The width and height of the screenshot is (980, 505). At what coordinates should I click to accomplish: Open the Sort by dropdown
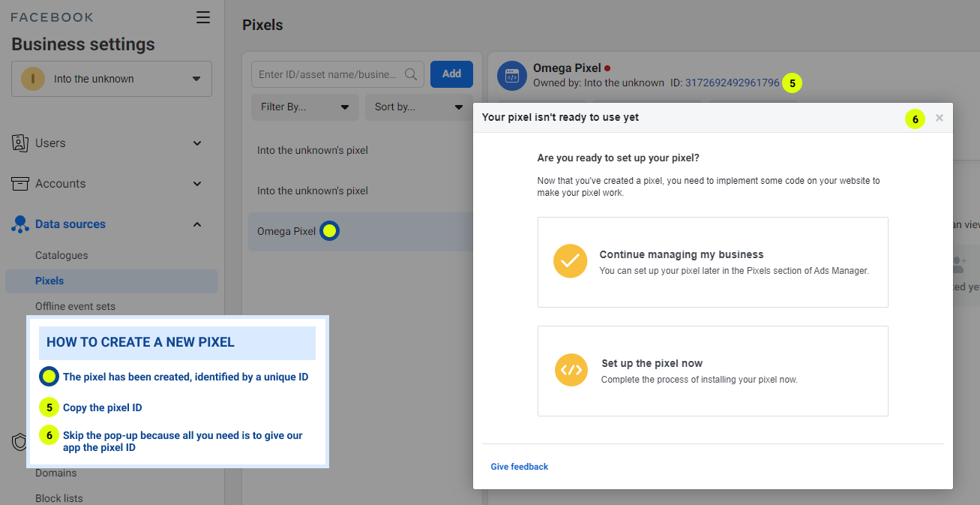[419, 107]
